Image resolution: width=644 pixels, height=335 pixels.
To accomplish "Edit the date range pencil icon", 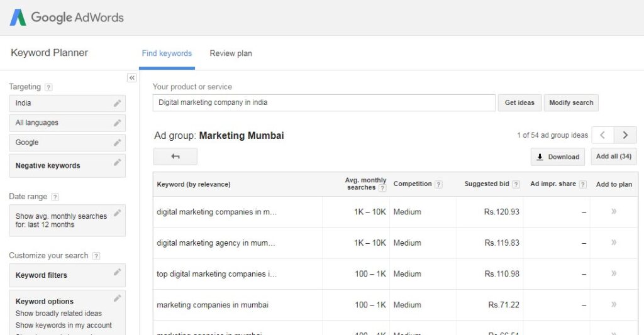I will point(118,212).
